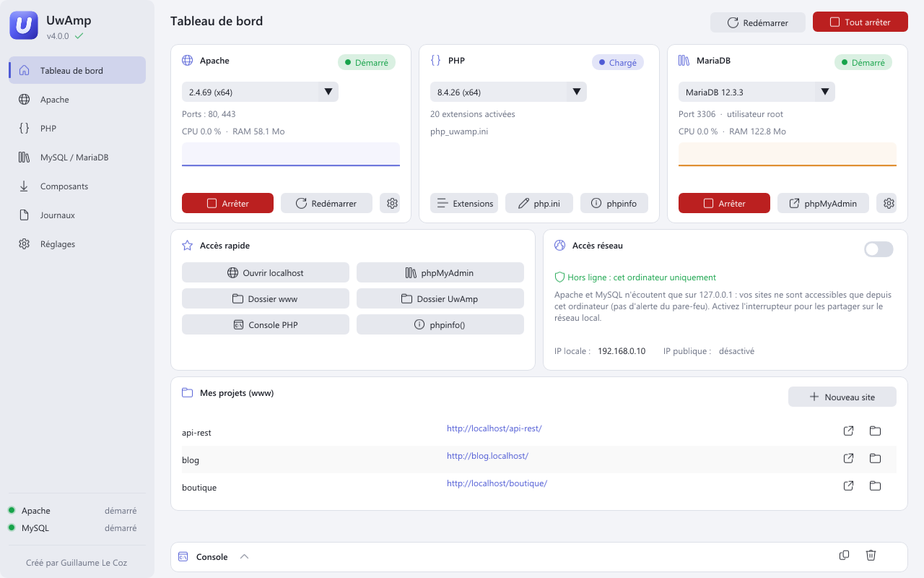Viewport: 924px width, 578px height.
Task: Stop Apache with Arrêter button
Action: click(x=227, y=203)
